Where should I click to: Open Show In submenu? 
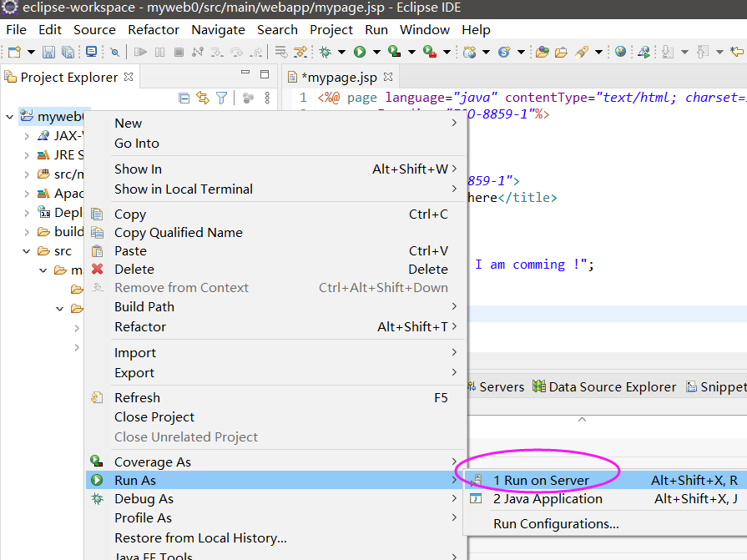(x=275, y=169)
